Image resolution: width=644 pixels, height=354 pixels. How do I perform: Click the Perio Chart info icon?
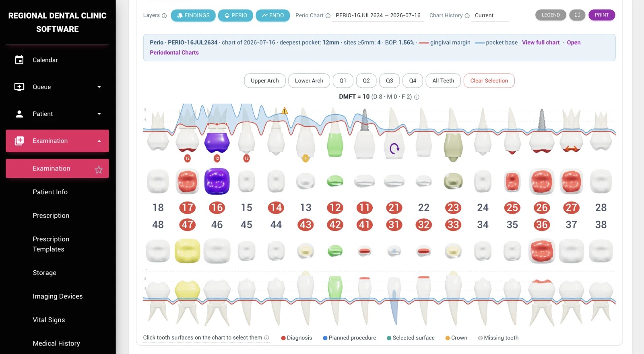click(328, 16)
